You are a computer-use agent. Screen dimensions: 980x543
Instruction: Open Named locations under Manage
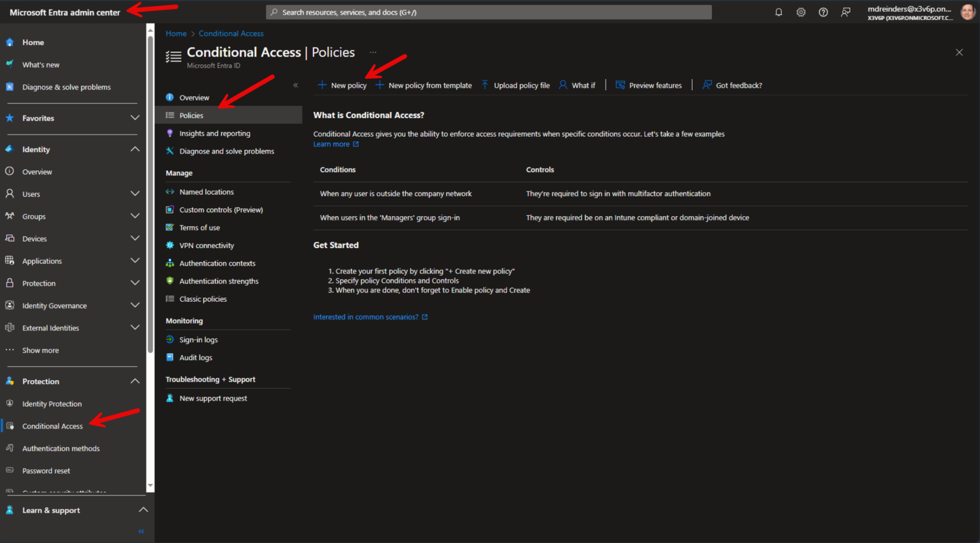206,192
